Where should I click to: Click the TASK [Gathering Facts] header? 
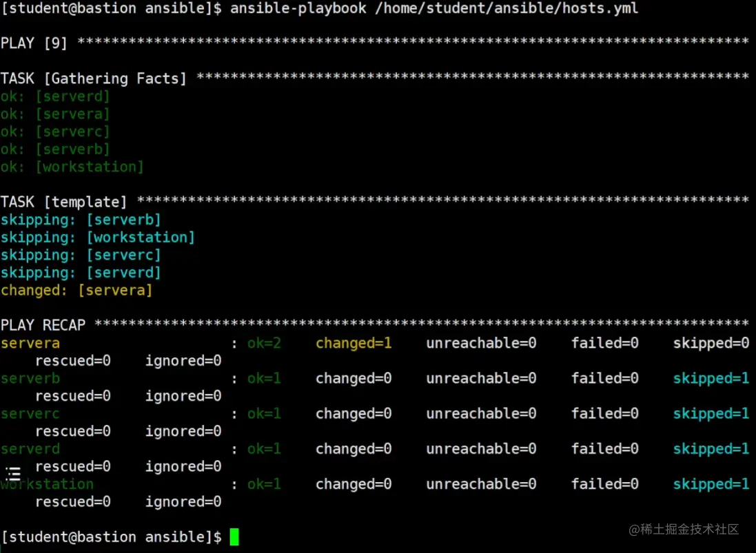(94, 79)
